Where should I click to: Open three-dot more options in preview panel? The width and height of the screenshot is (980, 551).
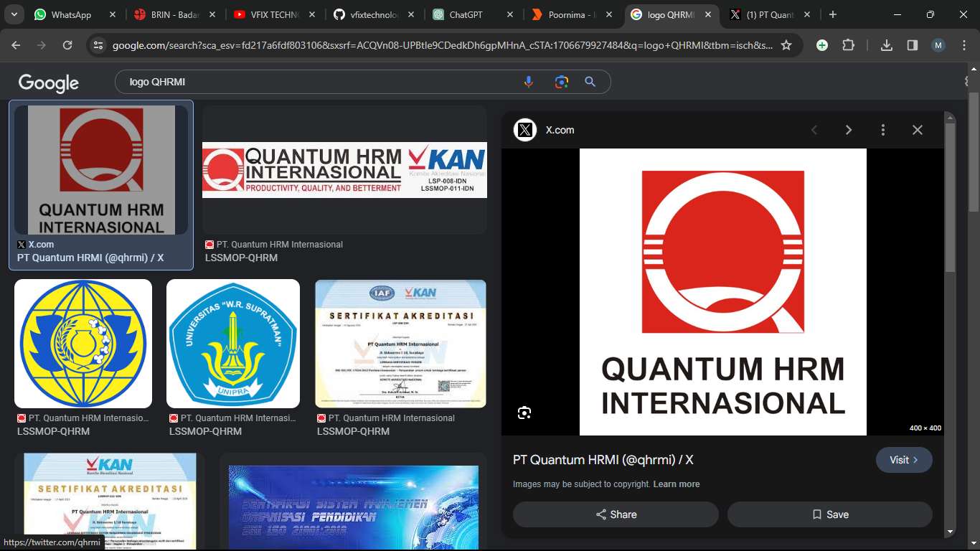pos(883,130)
